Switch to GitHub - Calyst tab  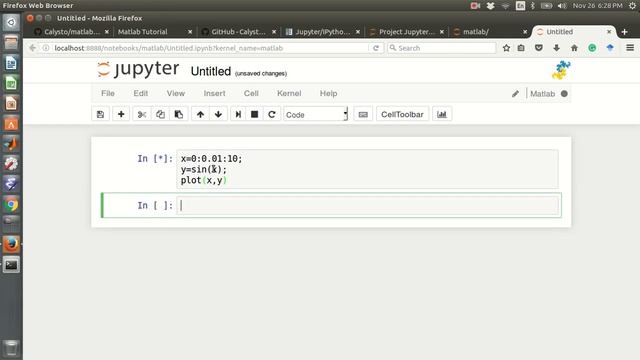pyautogui.click(x=239, y=32)
